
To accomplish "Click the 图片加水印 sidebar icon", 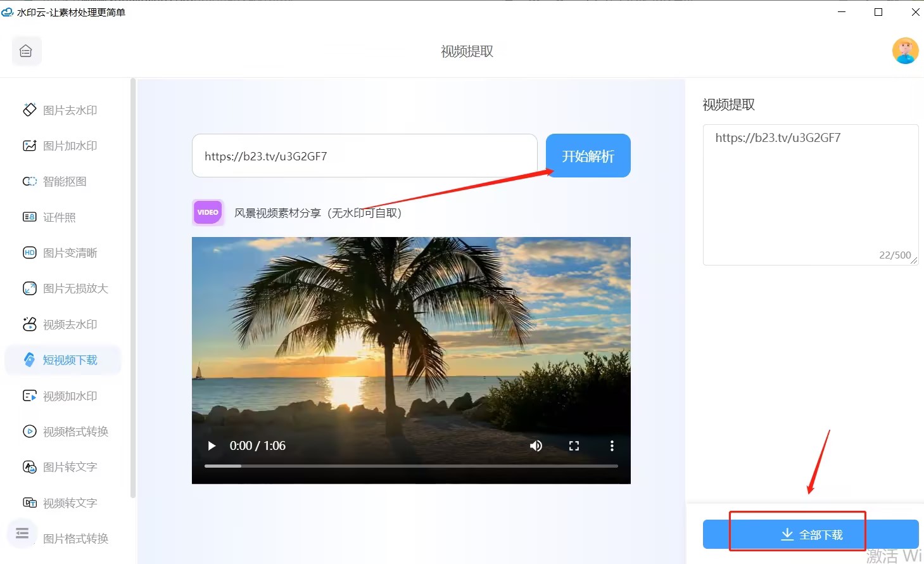I will click(30, 146).
